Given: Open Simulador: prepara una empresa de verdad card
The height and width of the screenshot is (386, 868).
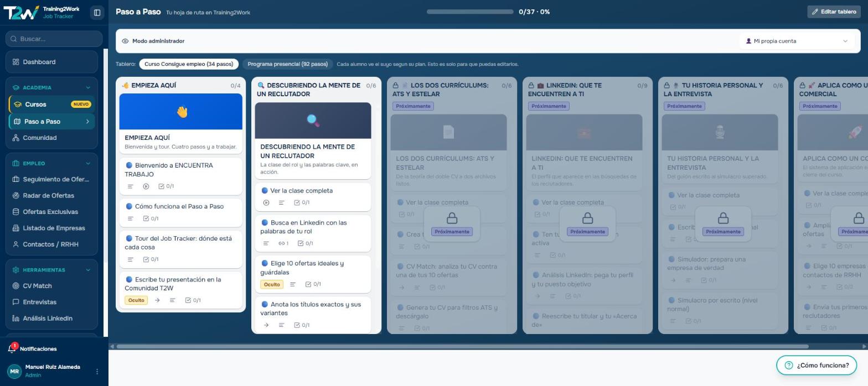Looking at the screenshot, I should pos(720,271).
